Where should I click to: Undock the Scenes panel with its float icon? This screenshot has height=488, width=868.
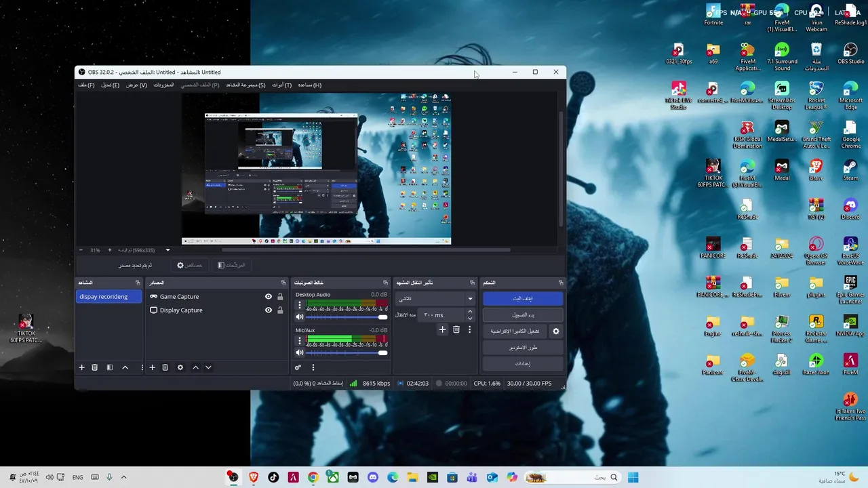138,283
